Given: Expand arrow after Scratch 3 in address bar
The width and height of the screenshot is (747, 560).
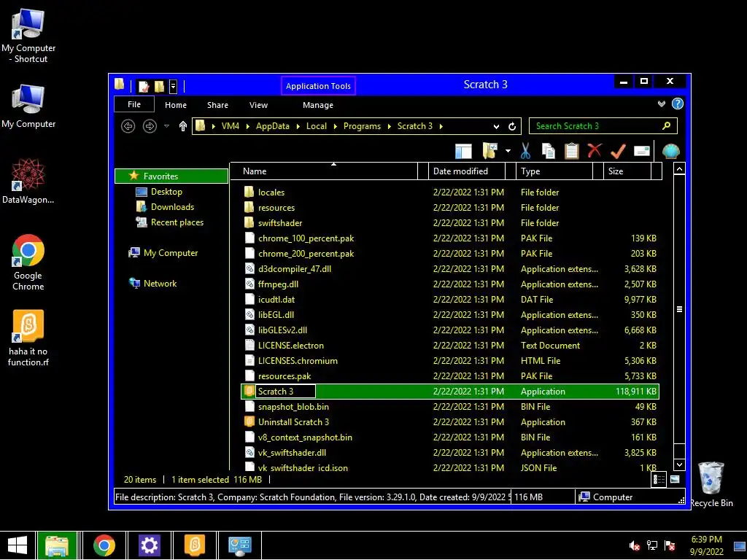Looking at the screenshot, I should point(441,126).
